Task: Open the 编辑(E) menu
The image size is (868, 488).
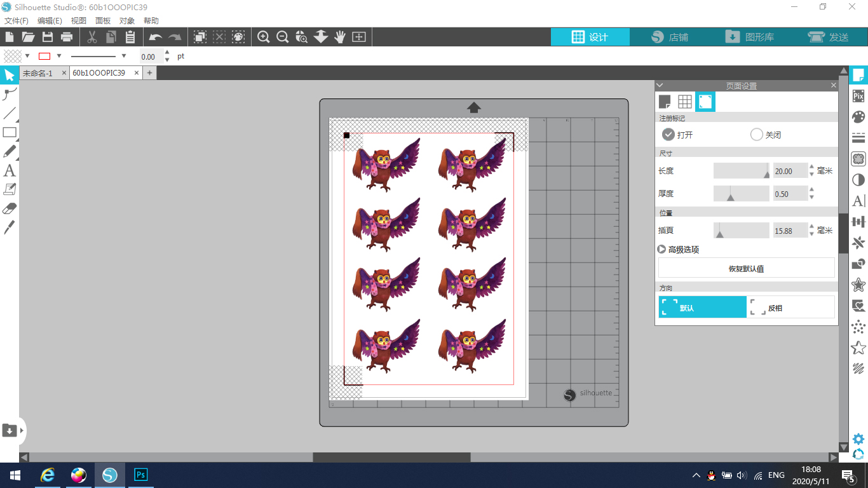Action: point(50,20)
